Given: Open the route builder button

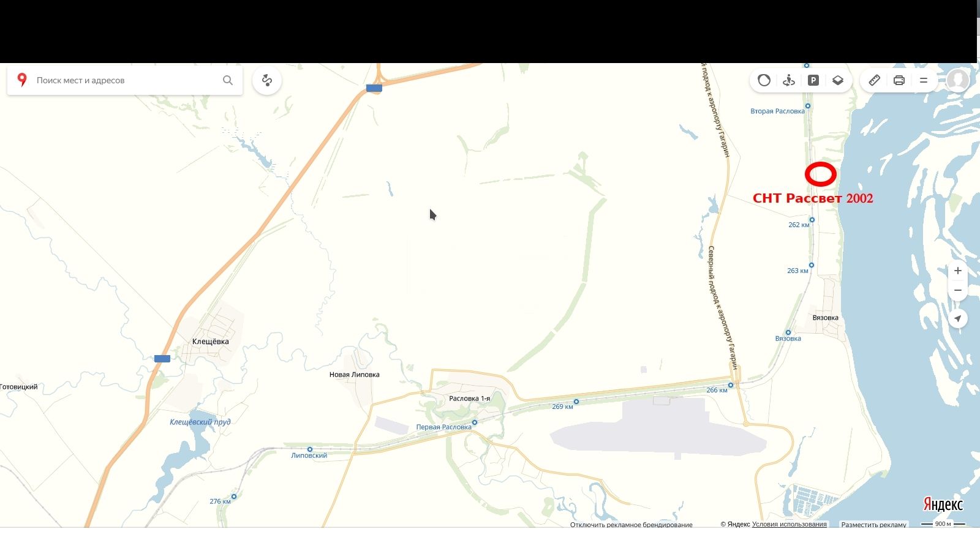Looking at the screenshot, I should [266, 80].
